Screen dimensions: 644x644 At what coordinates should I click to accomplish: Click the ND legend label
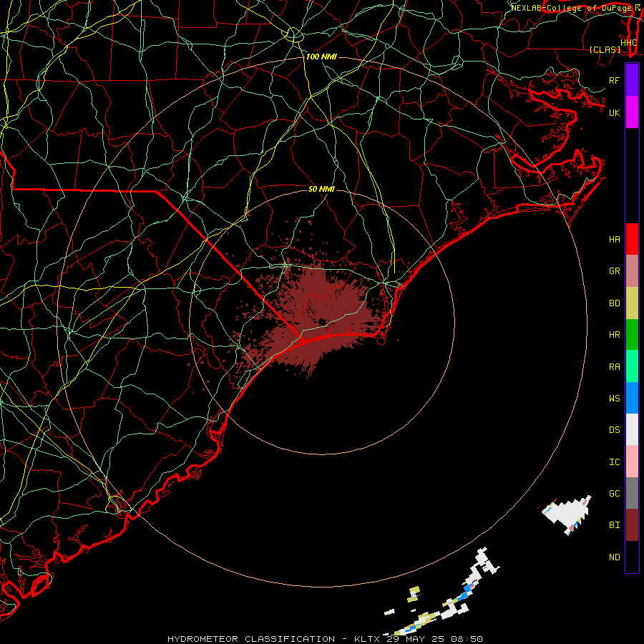(x=615, y=557)
